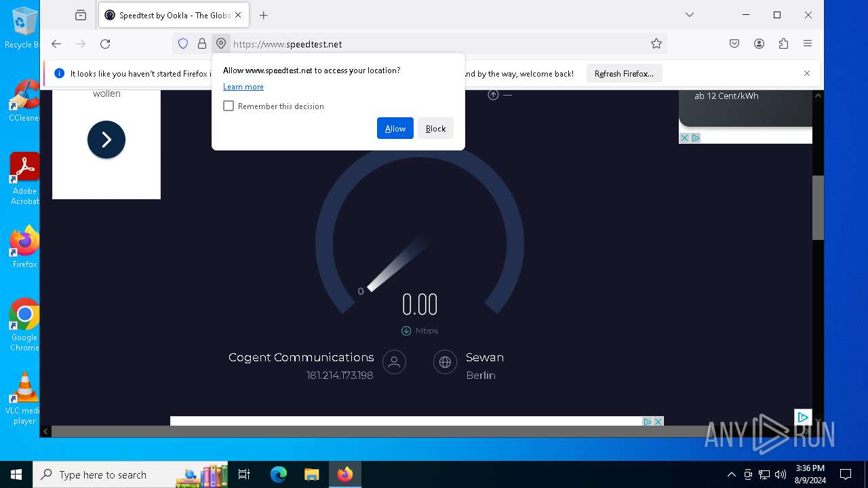Launch Microsoft Edge from the taskbar
Screen dimensions: 868x488
tap(279, 474)
